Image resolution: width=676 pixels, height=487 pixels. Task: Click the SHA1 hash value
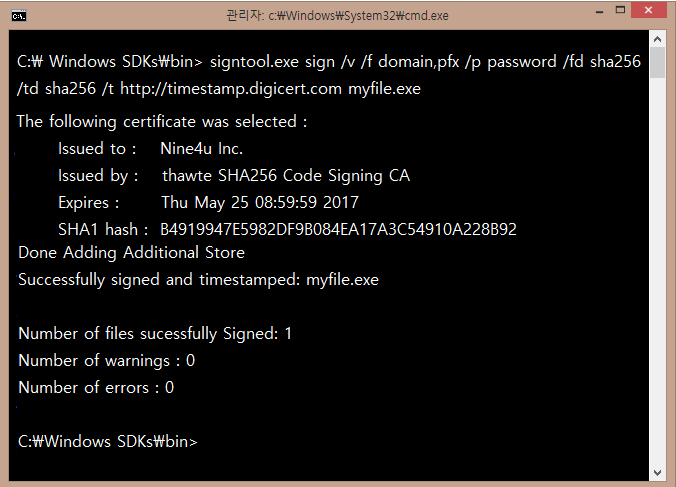pyautogui.click(x=338, y=229)
